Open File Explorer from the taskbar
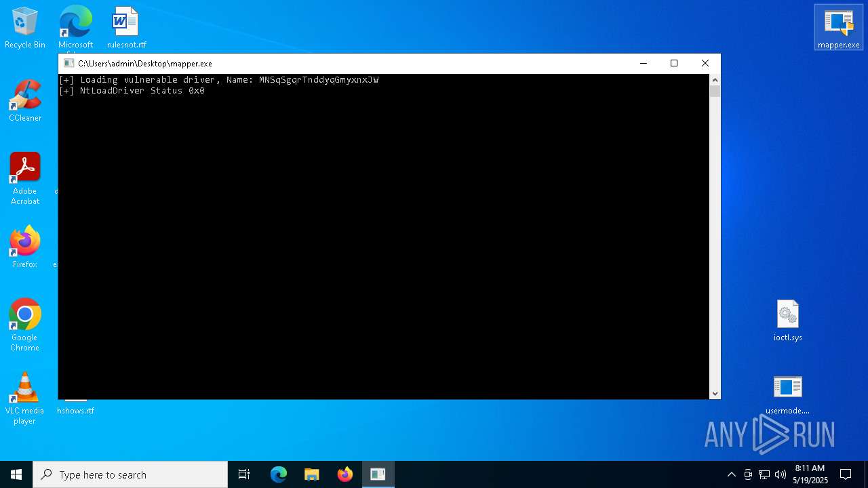The height and width of the screenshot is (488, 868). [x=312, y=474]
